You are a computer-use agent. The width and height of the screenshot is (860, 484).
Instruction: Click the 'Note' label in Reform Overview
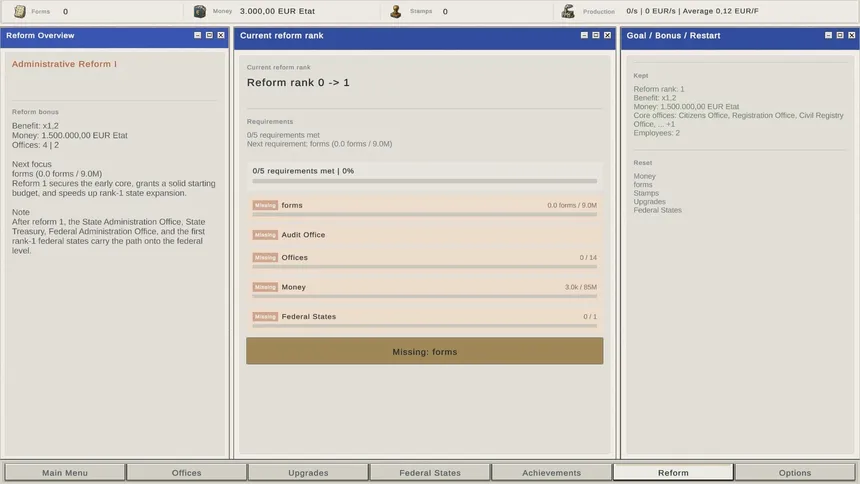tap(21, 212)
